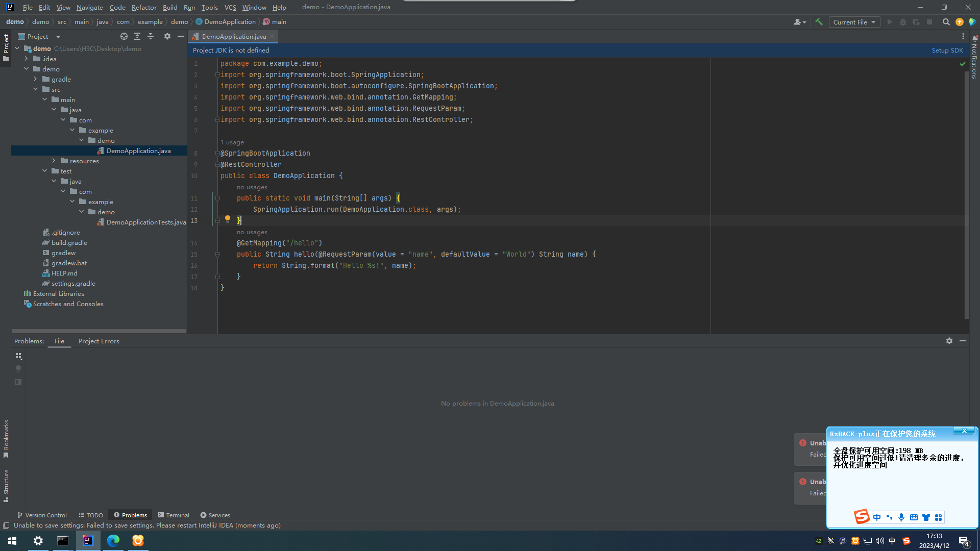Click Sogou microphone voice input icon
The height and width of the screenshot is (551, 980).
tap(901, 517)
